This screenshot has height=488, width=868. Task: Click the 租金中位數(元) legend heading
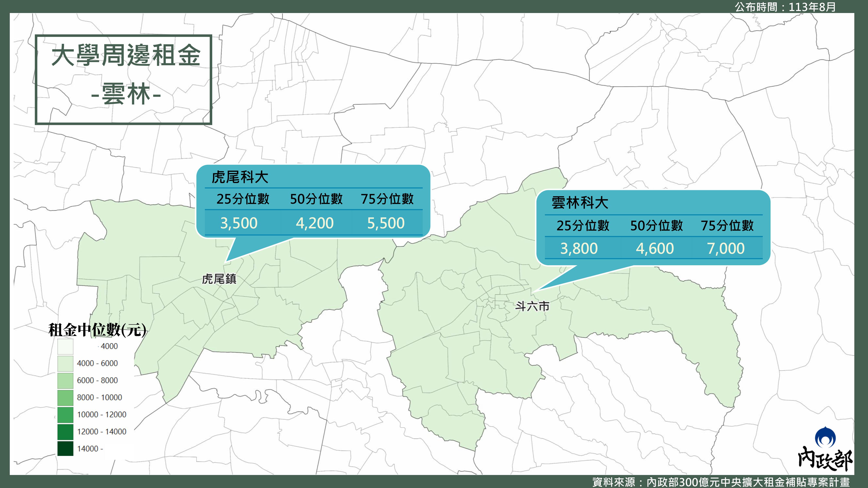tap(97, 330)
